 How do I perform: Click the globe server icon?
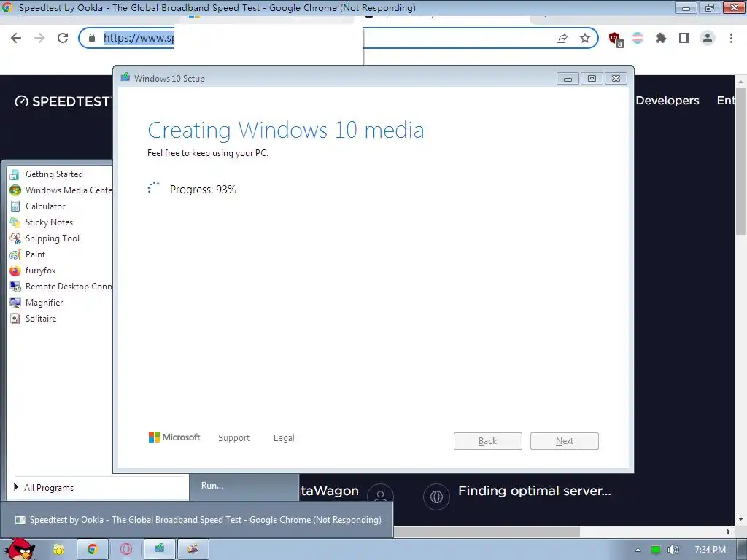(x=436, y=497)
